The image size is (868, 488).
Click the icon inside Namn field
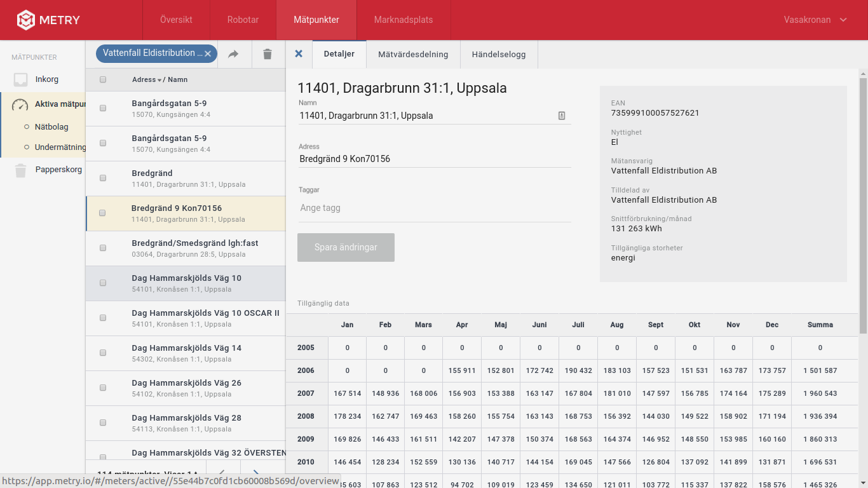tap(562, 116)
